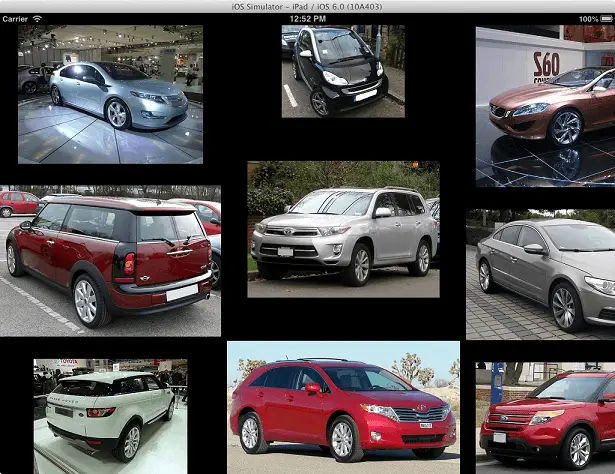Click the Carrier label in status bar
Image resolution: width=615 pixels, height=474 pixels.
15,19
